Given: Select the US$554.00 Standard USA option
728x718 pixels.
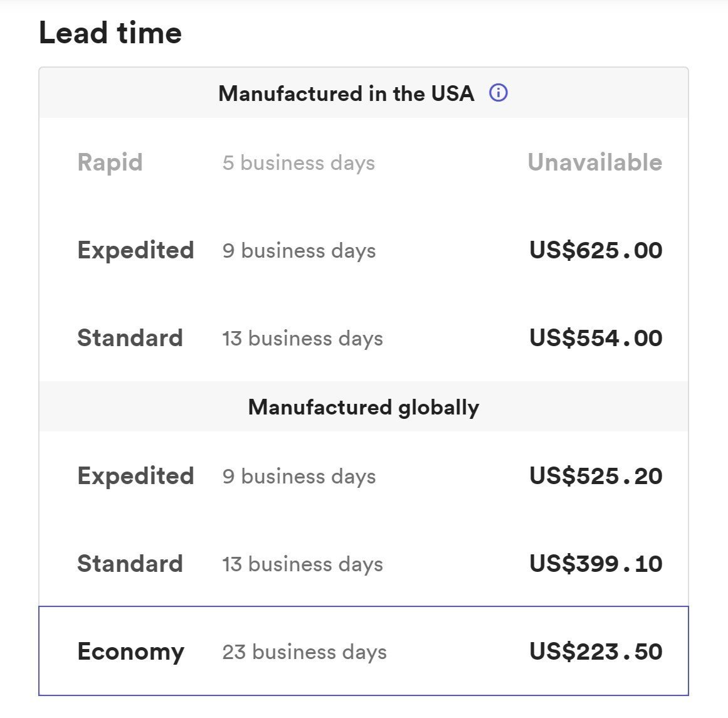Looking at the screenshot, I should [x=364, y=337].
